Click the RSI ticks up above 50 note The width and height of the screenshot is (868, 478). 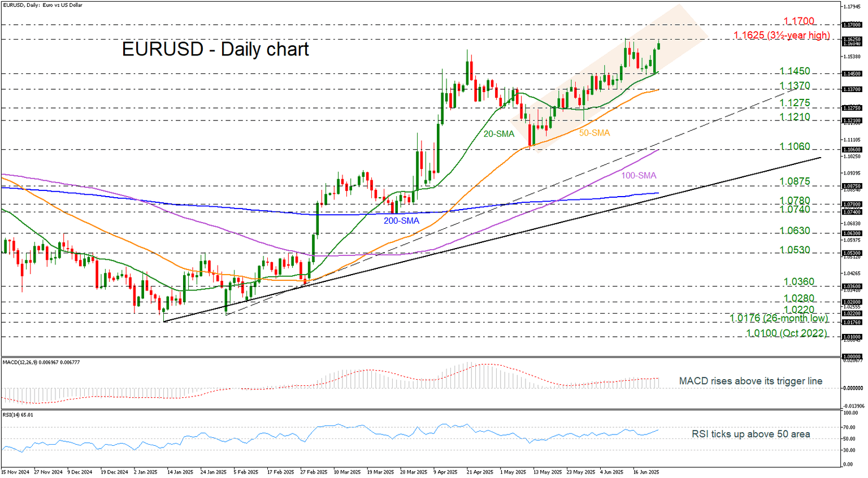pos(751,434)
